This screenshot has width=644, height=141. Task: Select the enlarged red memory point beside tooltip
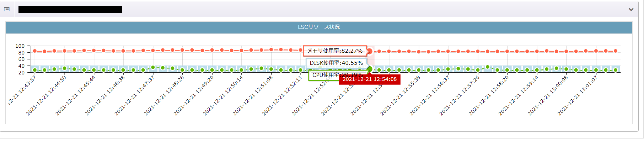[370, 51]
